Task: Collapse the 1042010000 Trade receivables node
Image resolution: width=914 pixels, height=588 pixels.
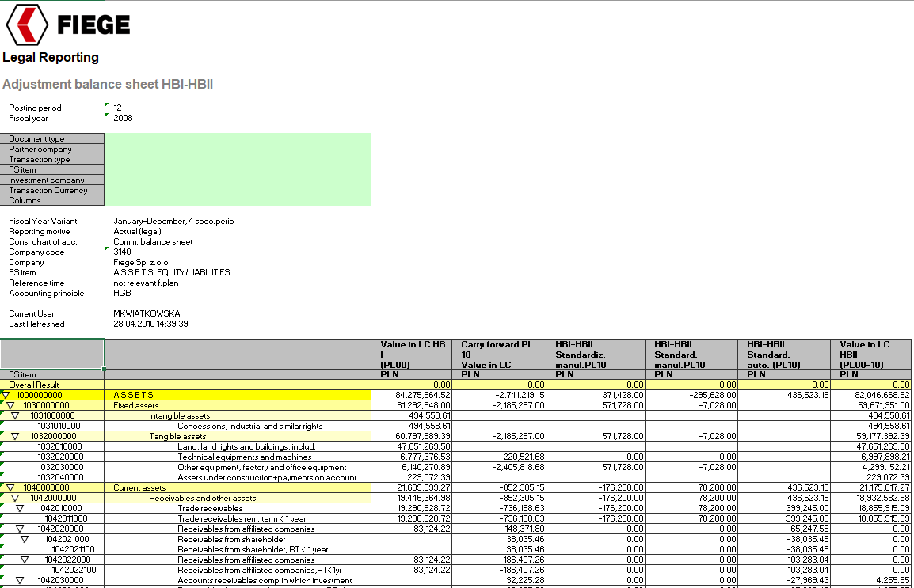Action: click(x=20, y=509)
